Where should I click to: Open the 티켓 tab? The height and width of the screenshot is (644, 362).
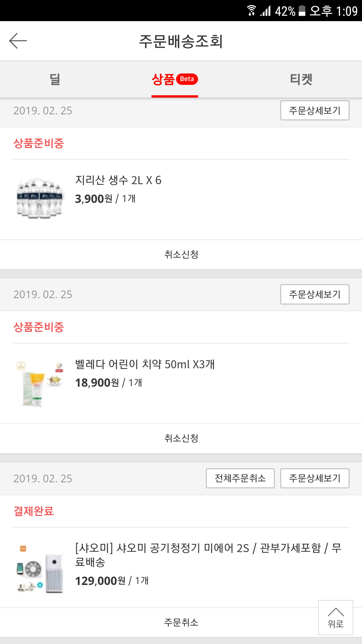click(301, 79)
